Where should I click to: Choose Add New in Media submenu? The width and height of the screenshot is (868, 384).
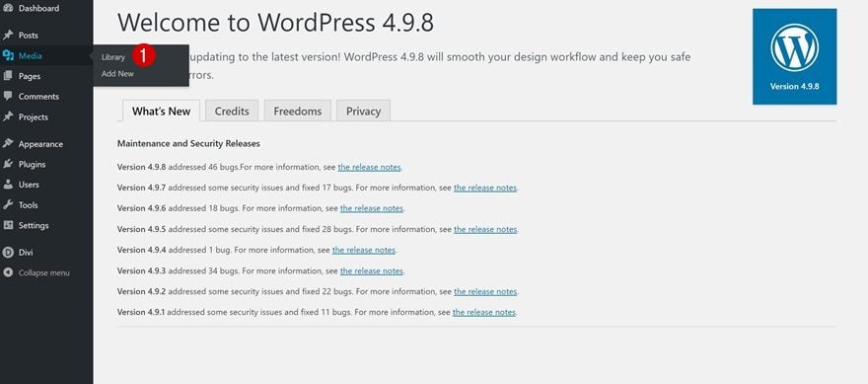click(117, 74)
